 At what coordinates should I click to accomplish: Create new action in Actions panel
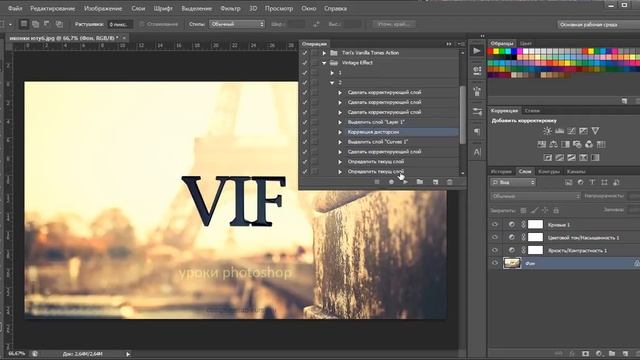pyautogui.click(x=436, y=182)
